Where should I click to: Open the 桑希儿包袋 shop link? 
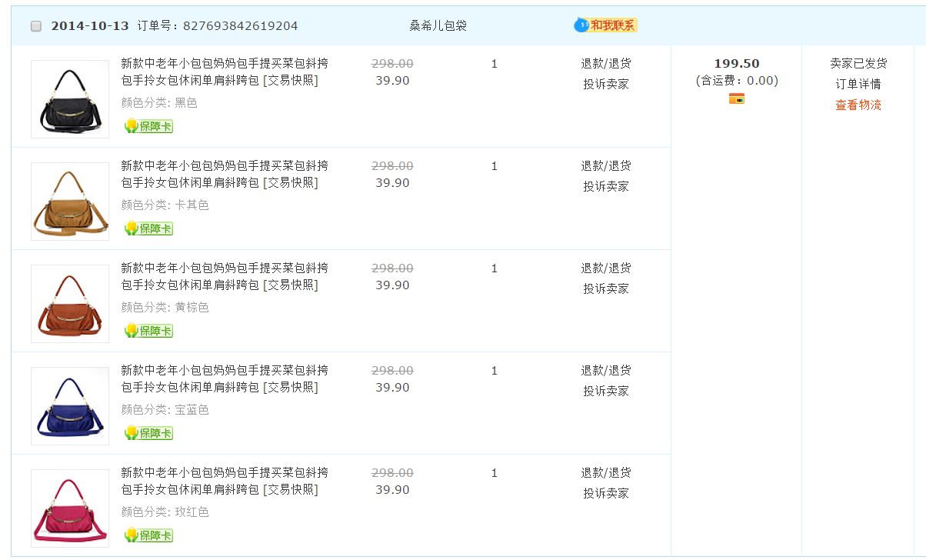pyautogui.click(x=438, y=25)
